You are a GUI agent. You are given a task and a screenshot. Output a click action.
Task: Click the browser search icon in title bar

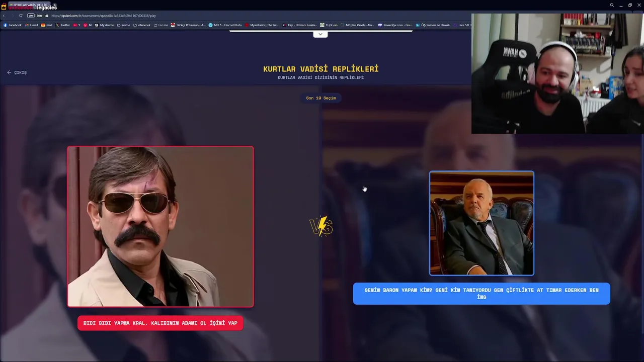click(612, 5)
